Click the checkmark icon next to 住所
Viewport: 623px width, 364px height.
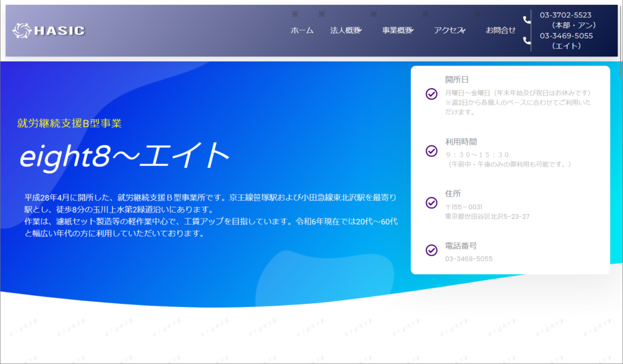coord(431,203)
